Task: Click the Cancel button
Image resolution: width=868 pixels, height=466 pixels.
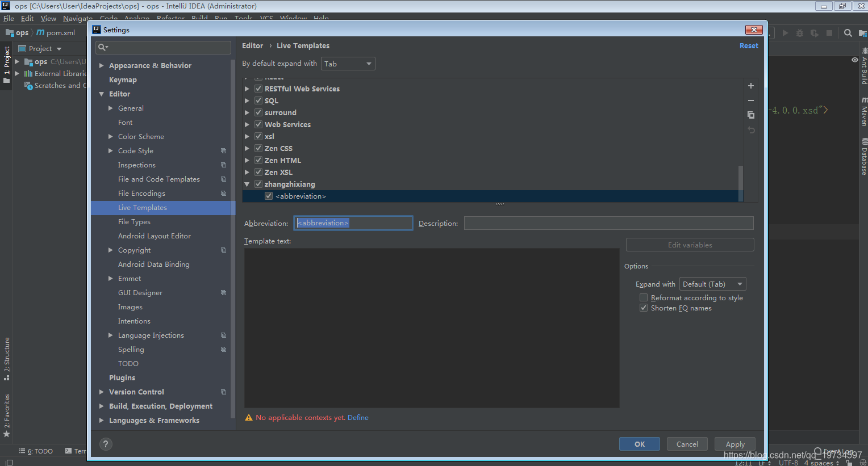Action: pyautogui.click(x=687, y=444)
